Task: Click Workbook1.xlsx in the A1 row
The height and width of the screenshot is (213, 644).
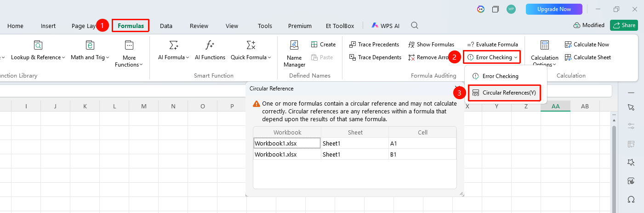Action: [x=287, y=143]
